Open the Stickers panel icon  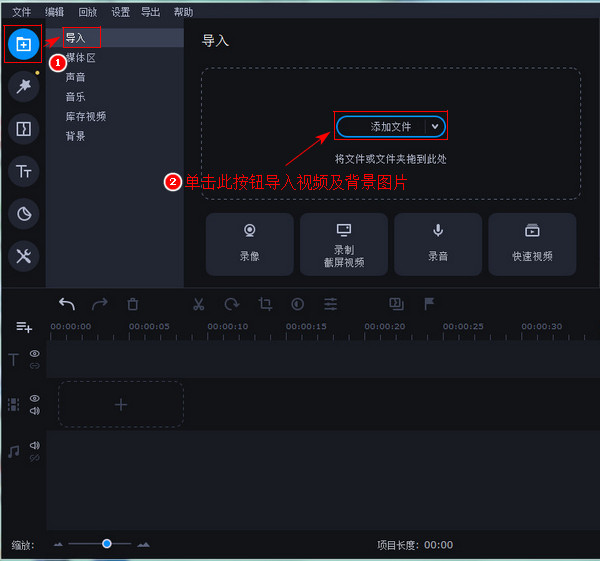click(x=23, y=214)
